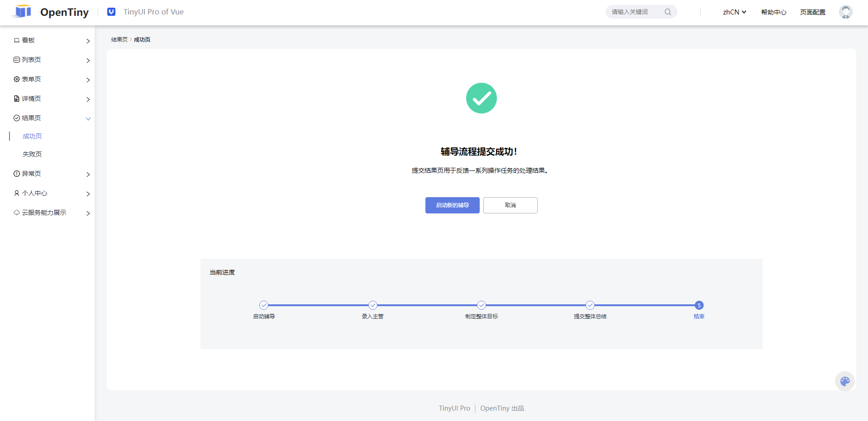The width and height of the screenshot is (868, 421).
Task: Click the 看板 monitor icon
Action: (17, 40)
